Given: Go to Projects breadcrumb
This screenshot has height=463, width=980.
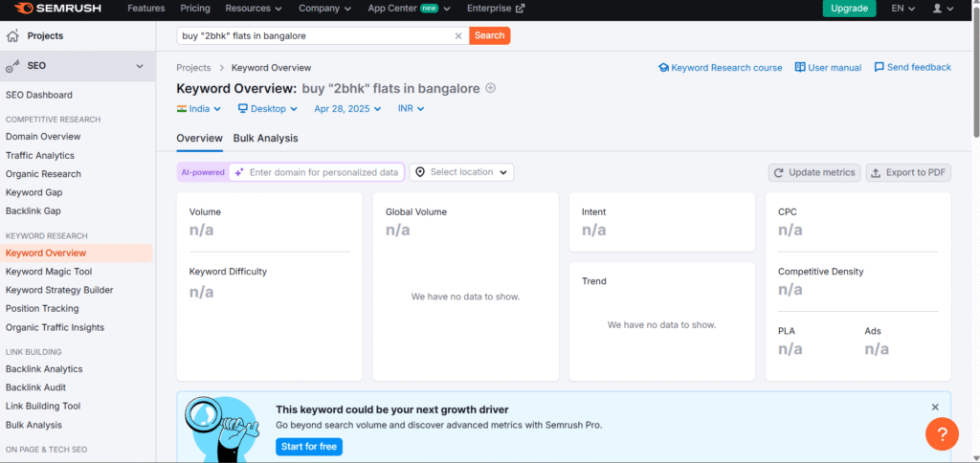Looking at the screenshot, I should click(x=193, y=68).
